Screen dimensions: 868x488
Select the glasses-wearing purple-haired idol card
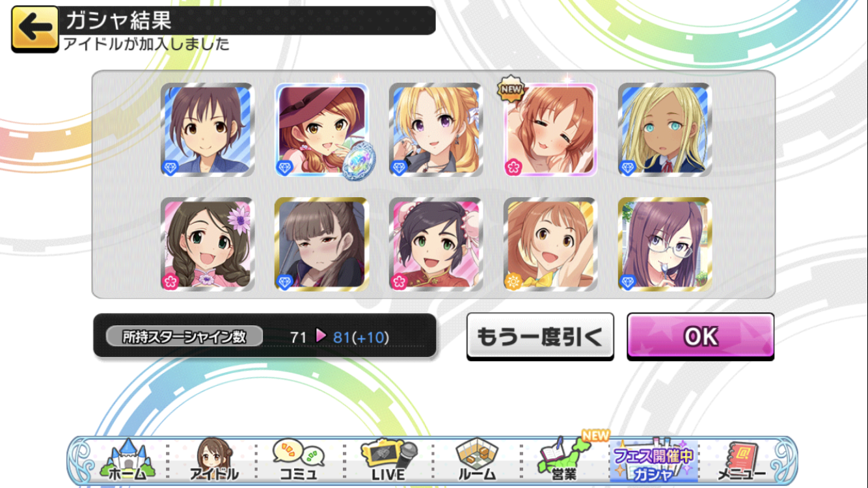pos(664,244)
